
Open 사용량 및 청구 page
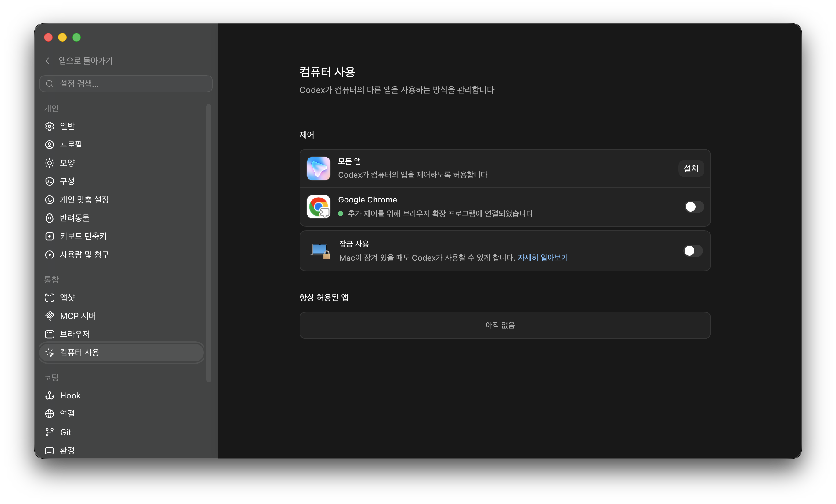click(121, 254)
